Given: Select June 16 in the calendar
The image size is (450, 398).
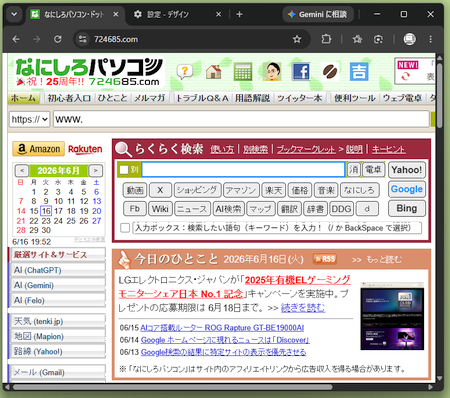Looking at the screenshot, I should [46, 211].
